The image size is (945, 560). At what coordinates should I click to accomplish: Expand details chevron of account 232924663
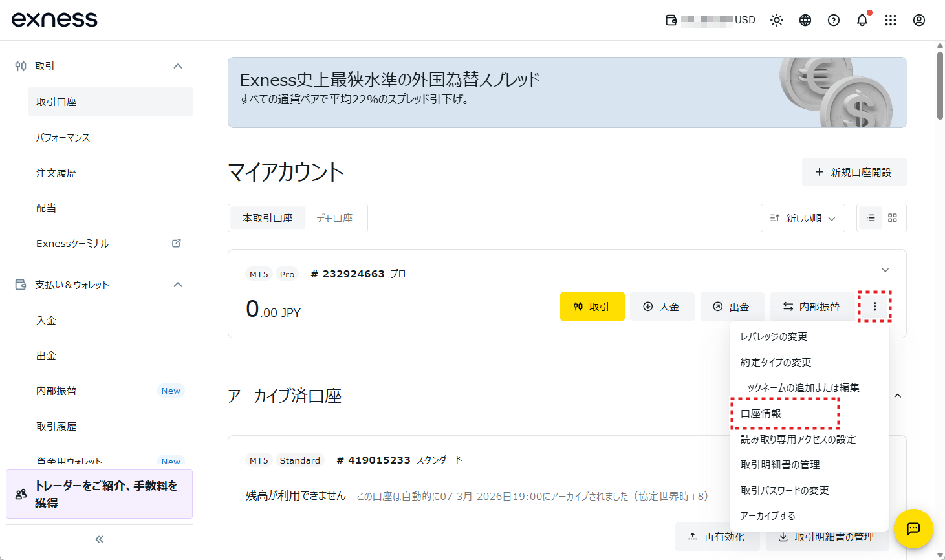(885, 270)
